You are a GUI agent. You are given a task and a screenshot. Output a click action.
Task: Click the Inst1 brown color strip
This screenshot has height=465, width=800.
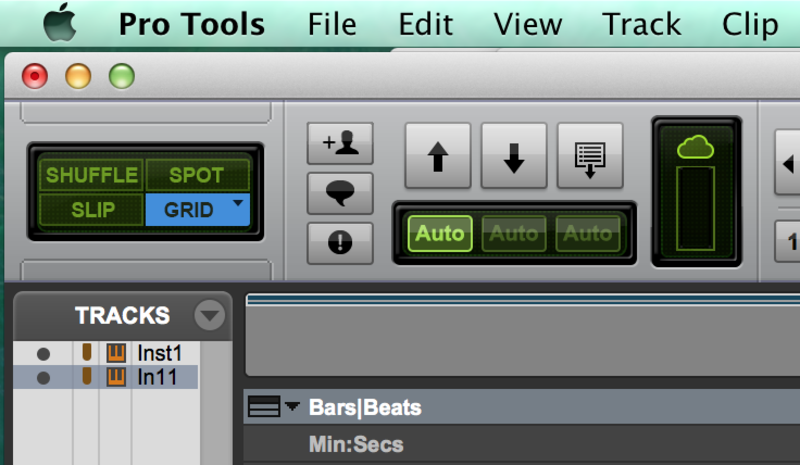(x=87, y=352)
